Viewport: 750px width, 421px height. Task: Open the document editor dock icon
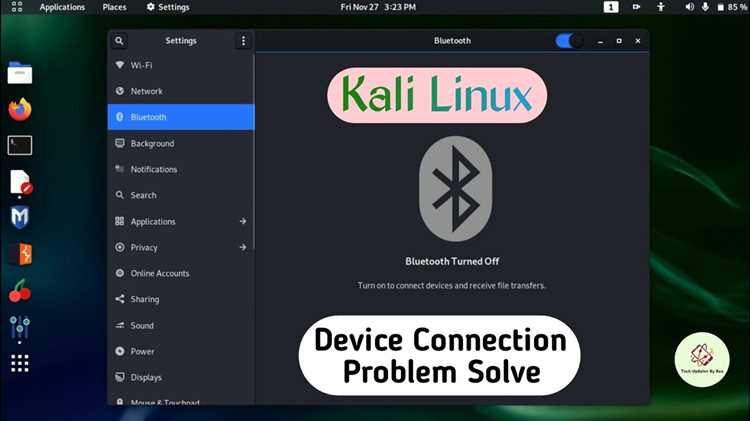21,182
